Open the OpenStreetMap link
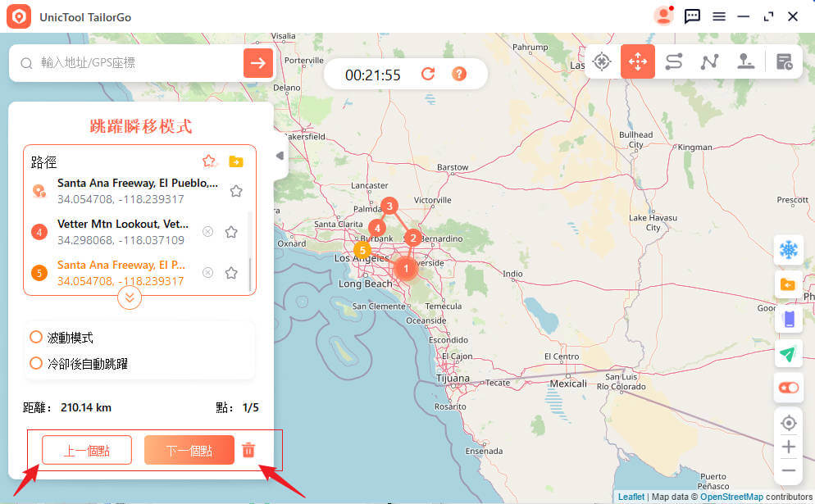815x504 pixels. pyautogui.click(x=731, y=497)
